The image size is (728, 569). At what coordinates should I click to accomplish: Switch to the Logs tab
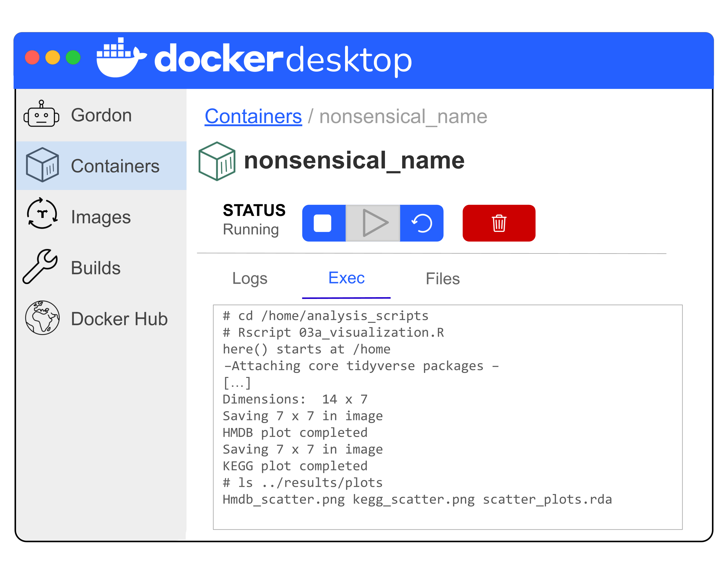250,279
